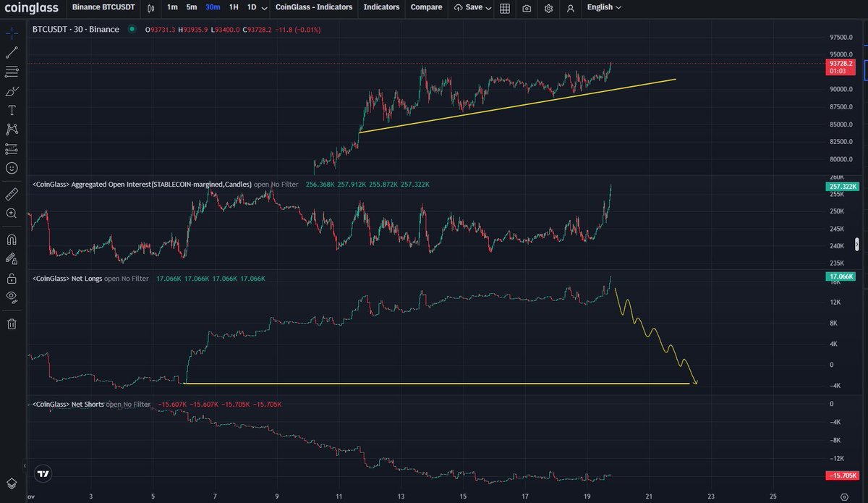
Task: Select the crosshair cursor tool
Action: [12, 33]
